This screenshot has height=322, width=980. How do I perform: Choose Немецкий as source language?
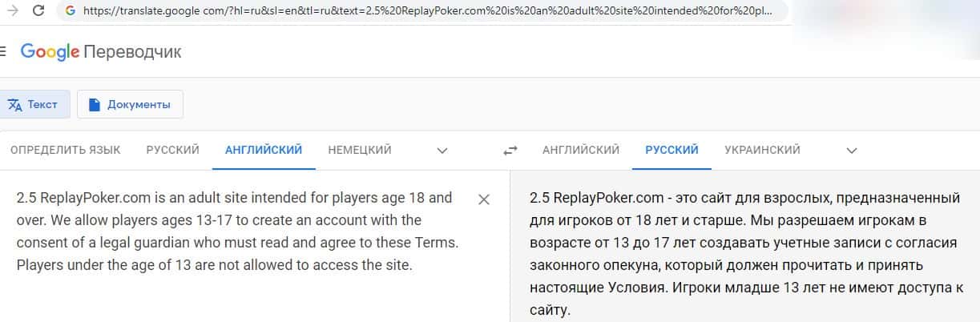pos(359,150)
